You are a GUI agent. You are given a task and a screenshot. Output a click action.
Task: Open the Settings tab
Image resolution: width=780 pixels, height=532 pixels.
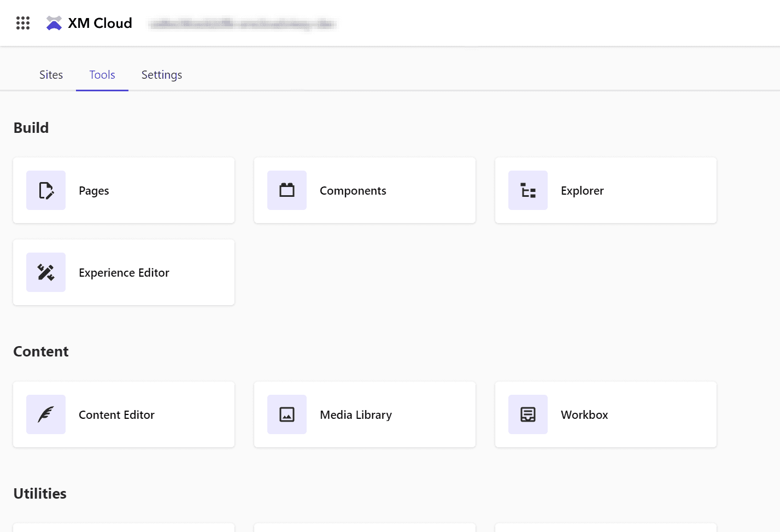162,75
